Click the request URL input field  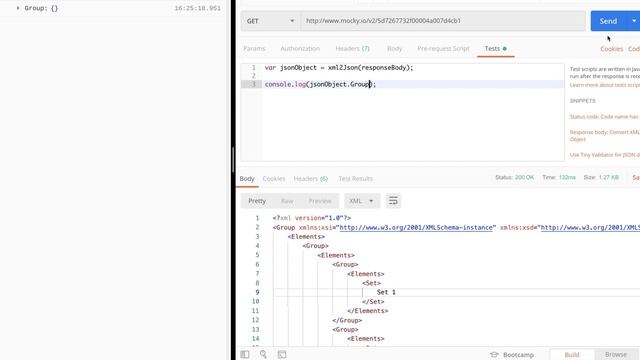tap(443, 21)
